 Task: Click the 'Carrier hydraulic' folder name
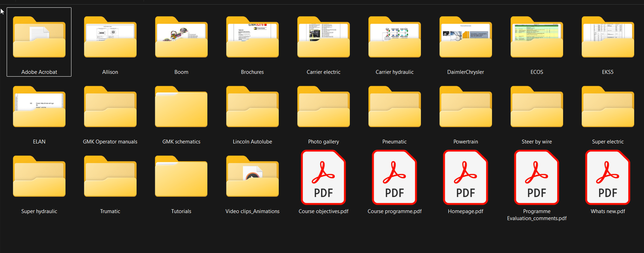point(395,72)
